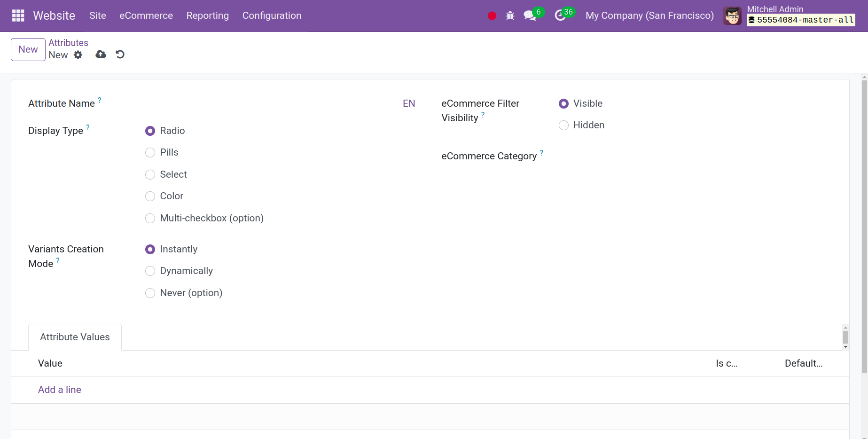
Task: Click the eCommerce Category help question mark
Action: pos(541,152)
